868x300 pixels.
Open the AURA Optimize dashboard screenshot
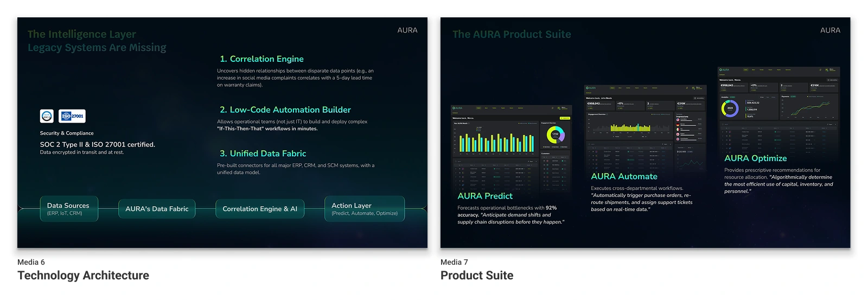pos(778,108)
